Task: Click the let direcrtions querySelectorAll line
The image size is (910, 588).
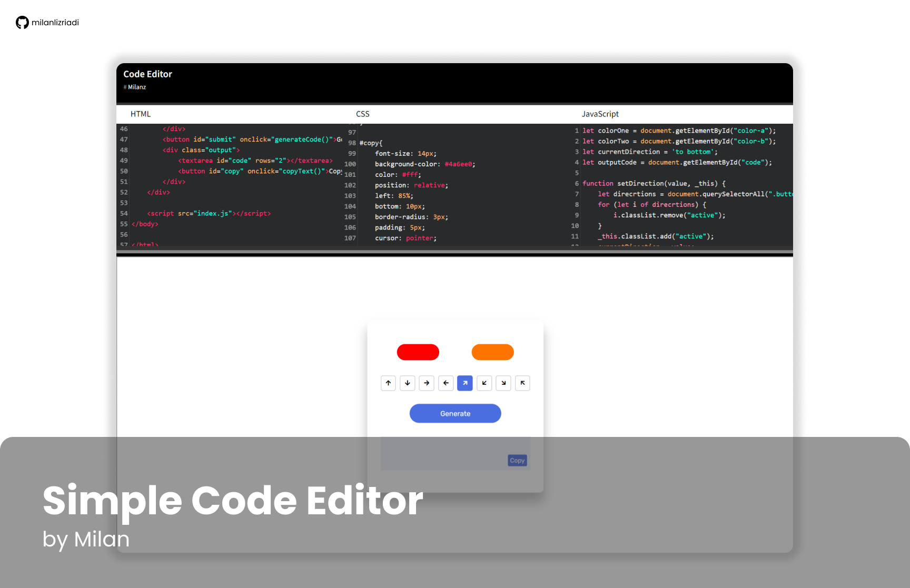Action: coord(695,194)
